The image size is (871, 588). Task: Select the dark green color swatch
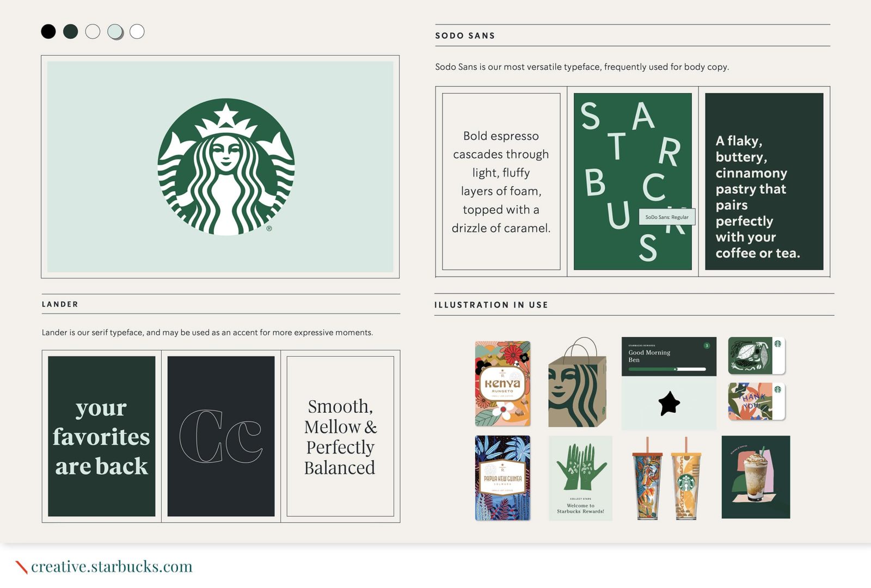click(x=71, y=32)
